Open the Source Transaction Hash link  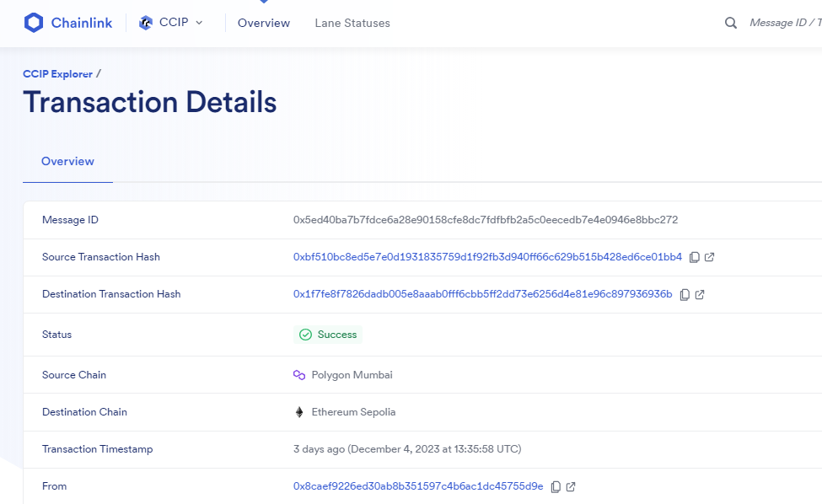click(487, 257)
